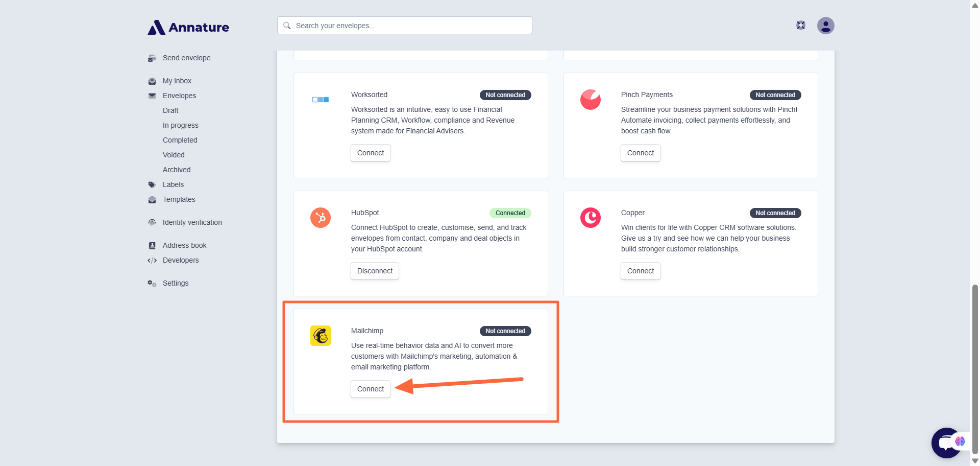Click the Developers code icon
Screen dimensions: 980x466
(152, 261)
